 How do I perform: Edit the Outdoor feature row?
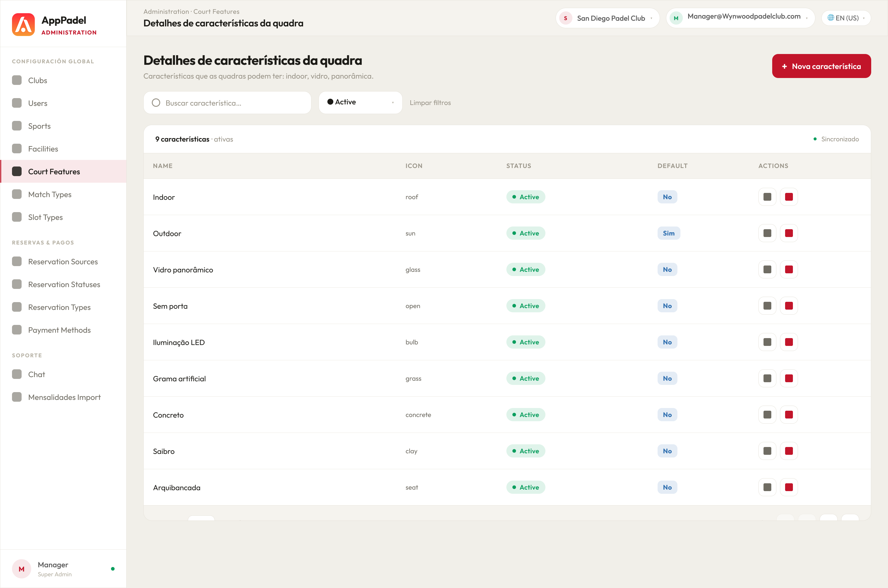point(767,233)
